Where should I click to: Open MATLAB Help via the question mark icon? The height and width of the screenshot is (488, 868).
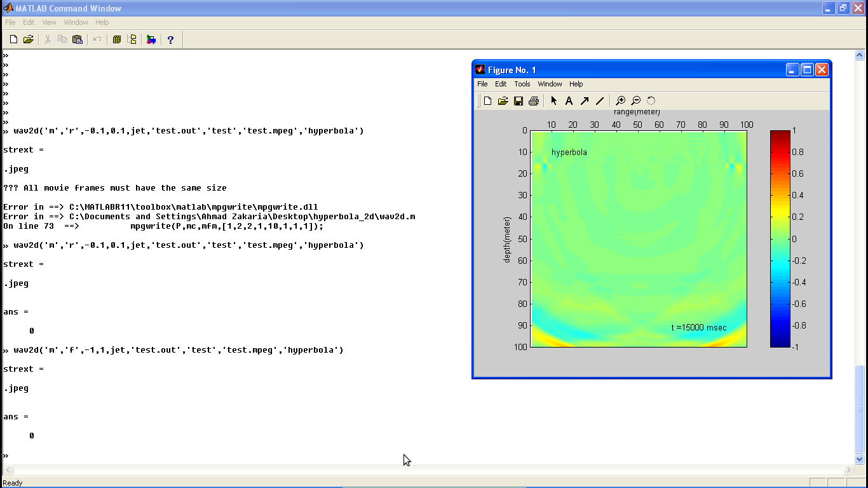(170, 39)
